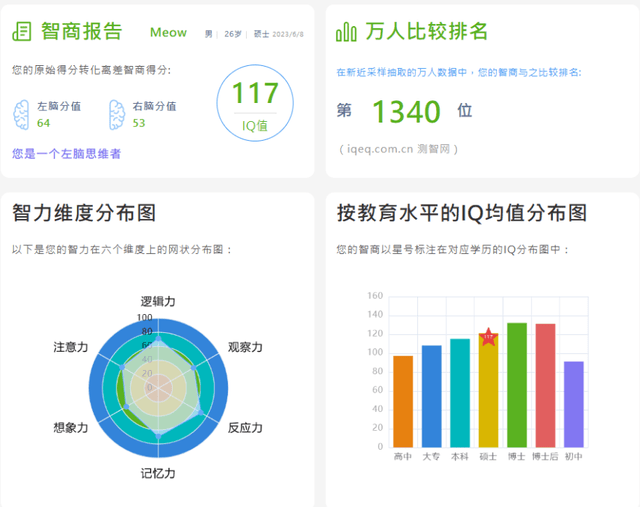Click the IQ report document icon
The width and height of the screenshot is (640, 507).
[22, 31]
